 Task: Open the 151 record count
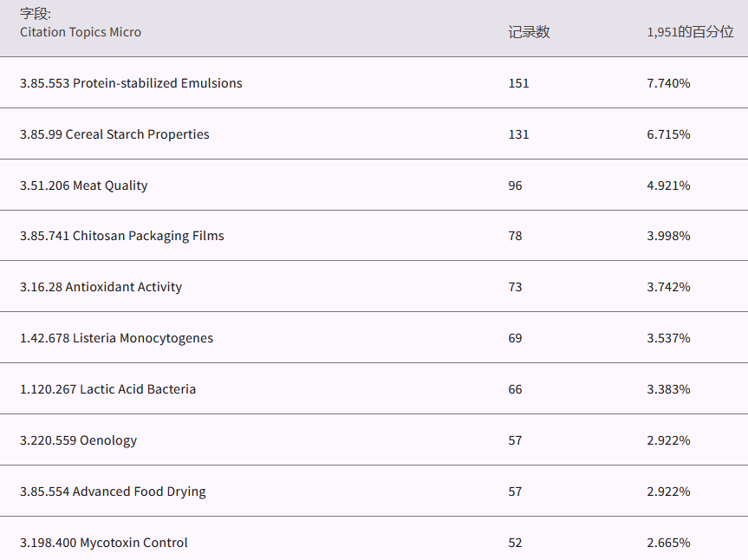pos(518,83)
